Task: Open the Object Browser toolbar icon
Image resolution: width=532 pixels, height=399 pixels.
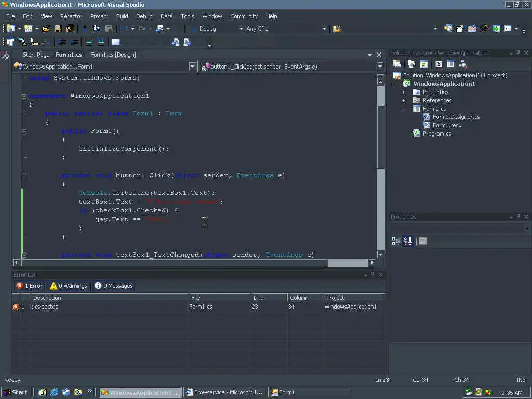Action: pos(472,29)
